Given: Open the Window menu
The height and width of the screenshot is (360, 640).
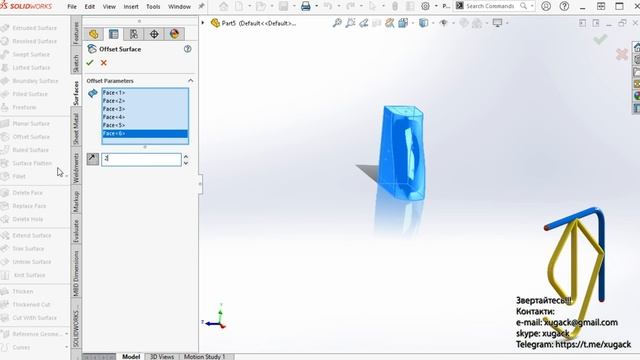Looking at the screenshot, I should click(x=180, y=7).
